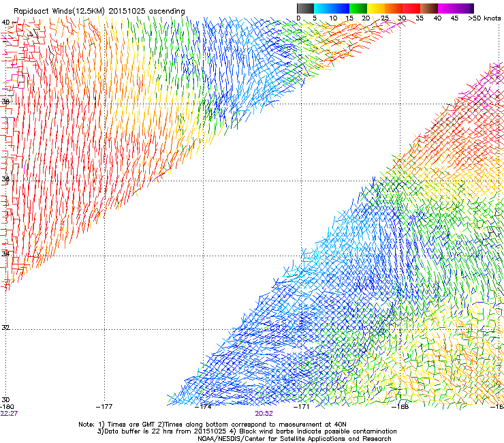Click the green 15-20 knots legend segment
The height and width of the screenshot is (443, 504).
point(358,8)
